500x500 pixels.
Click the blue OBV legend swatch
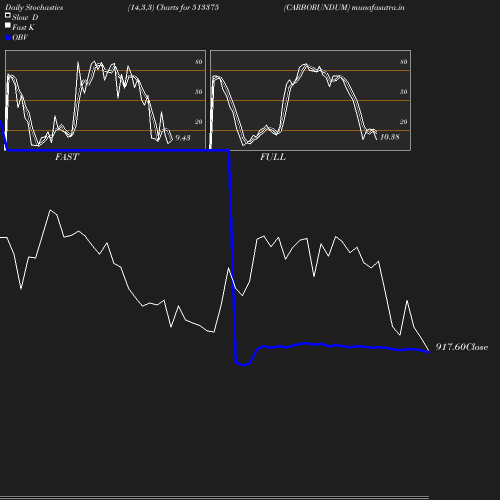(8, 38)
